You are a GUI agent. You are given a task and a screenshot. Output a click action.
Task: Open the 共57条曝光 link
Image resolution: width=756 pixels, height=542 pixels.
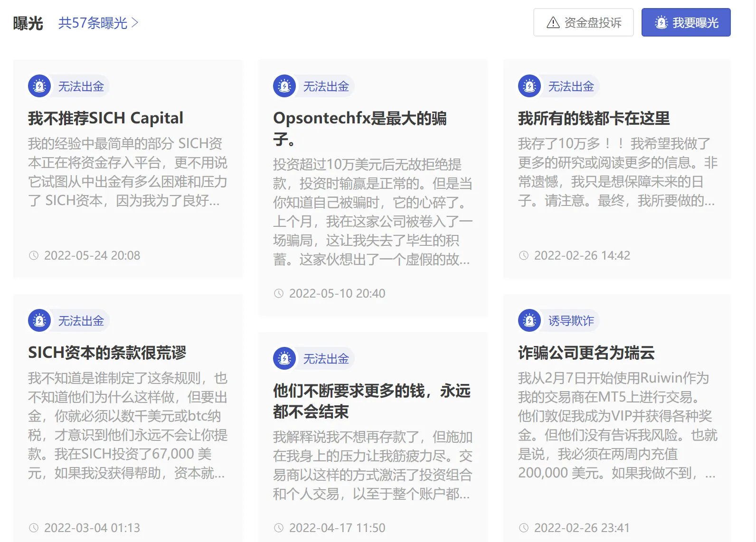coord(98,23)
